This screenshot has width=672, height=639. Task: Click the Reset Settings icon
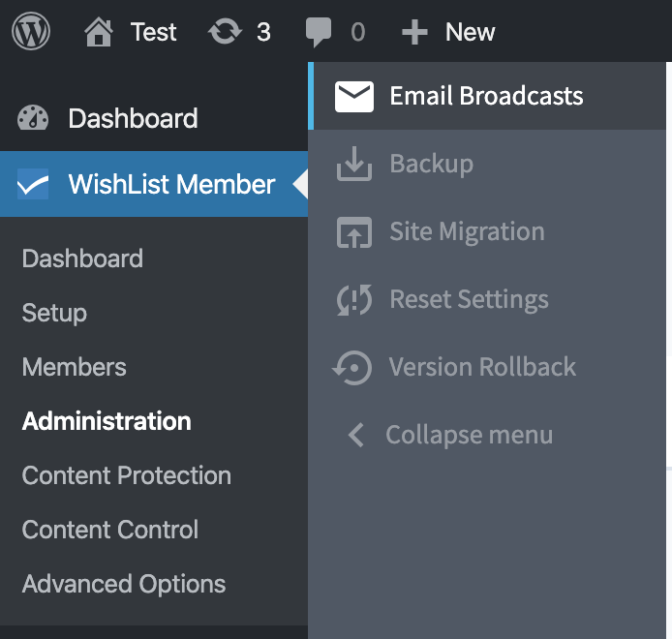[354, 300]
